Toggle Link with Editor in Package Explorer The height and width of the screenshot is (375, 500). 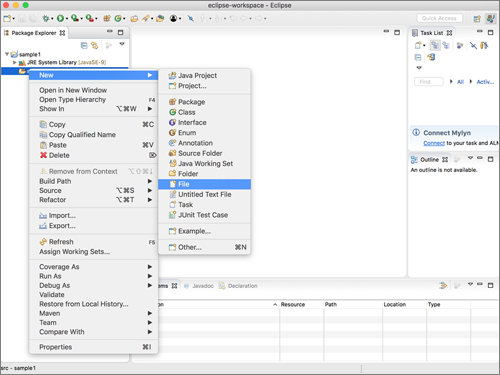(95, 45)
